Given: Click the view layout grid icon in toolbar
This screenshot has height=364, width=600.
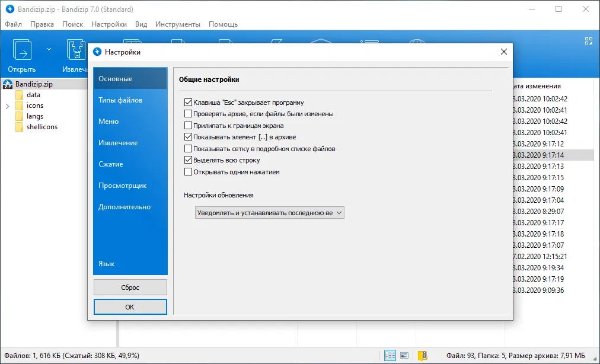Looking at the screenshot, I should point(589,41).
